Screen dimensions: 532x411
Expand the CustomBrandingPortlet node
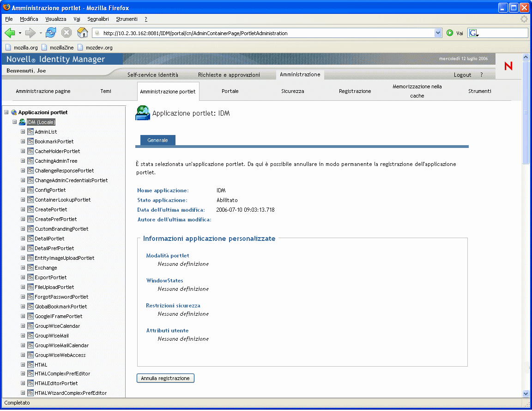[x=23, y=228]
